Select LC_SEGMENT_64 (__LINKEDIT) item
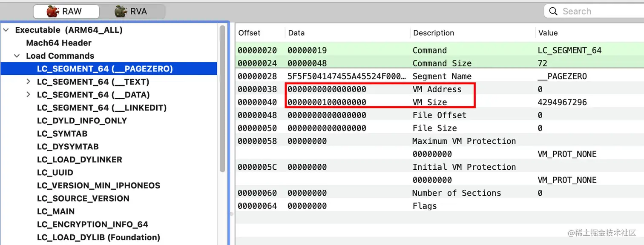644x245 pixels. pyautogui.click(x=102, y=108)
